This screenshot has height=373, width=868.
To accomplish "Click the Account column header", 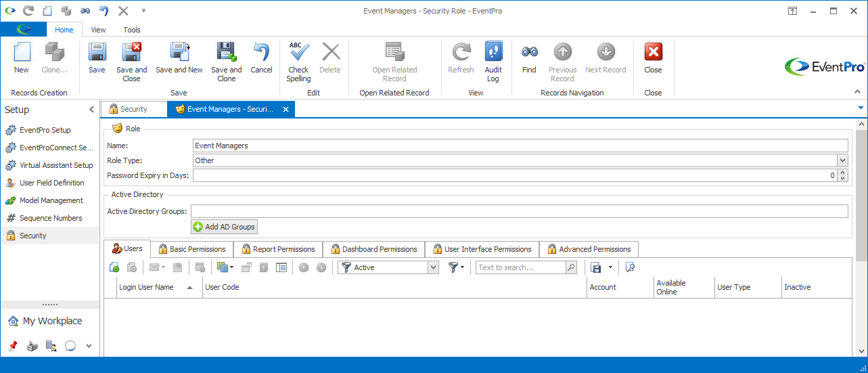I will point(620,287).
